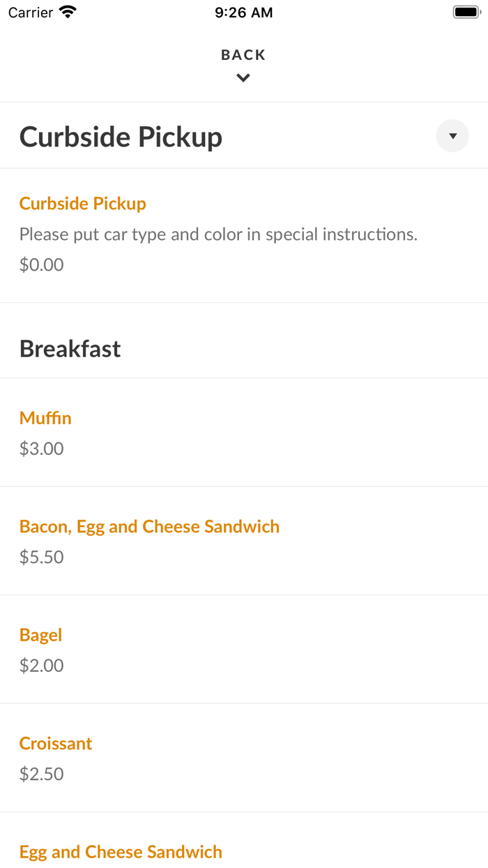
Task: Tap the Curbside Pickup section header
Action: coord(121,137)
